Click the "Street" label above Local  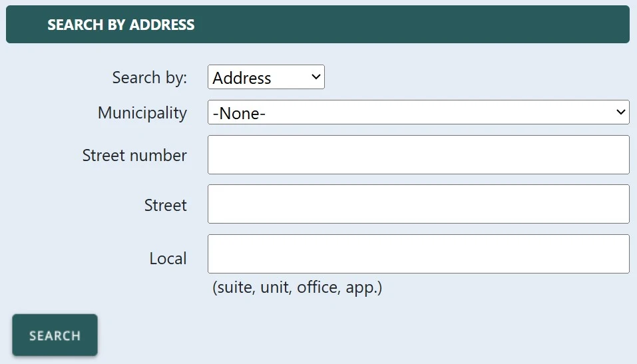pos(165,205)
